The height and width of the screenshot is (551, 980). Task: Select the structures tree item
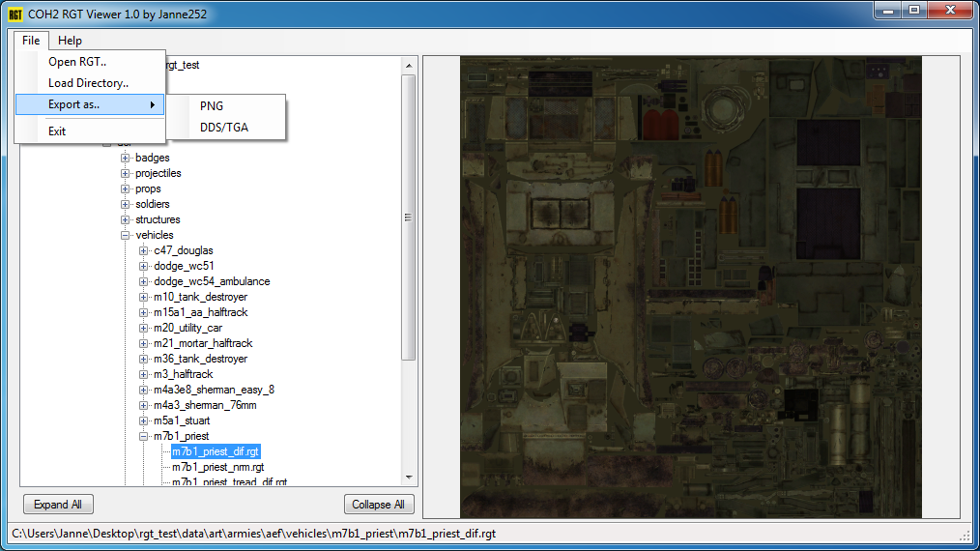coord(158,219)
